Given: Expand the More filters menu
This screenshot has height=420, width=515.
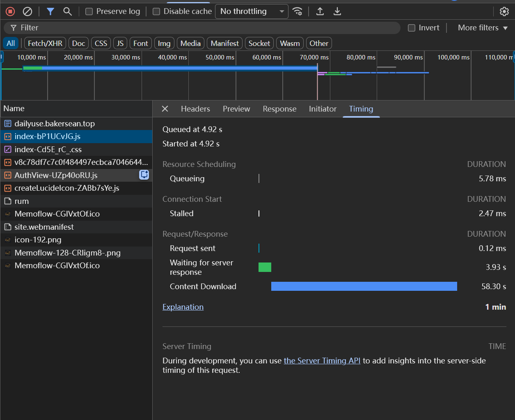Looking at the screenshot, I should 483,28.
